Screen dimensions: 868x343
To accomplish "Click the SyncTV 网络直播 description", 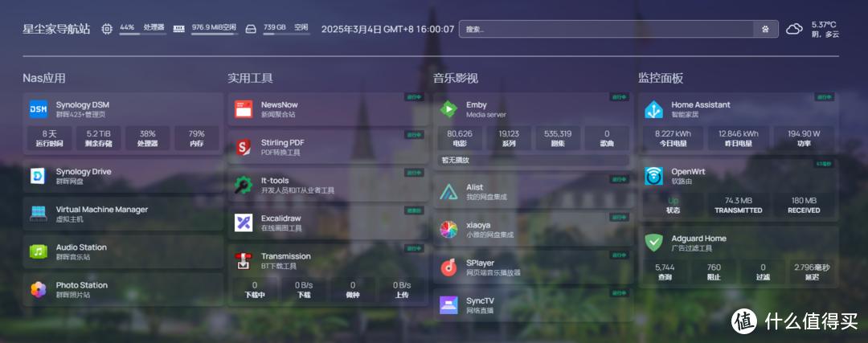I will pyautogui.click(x=479, y=310).
